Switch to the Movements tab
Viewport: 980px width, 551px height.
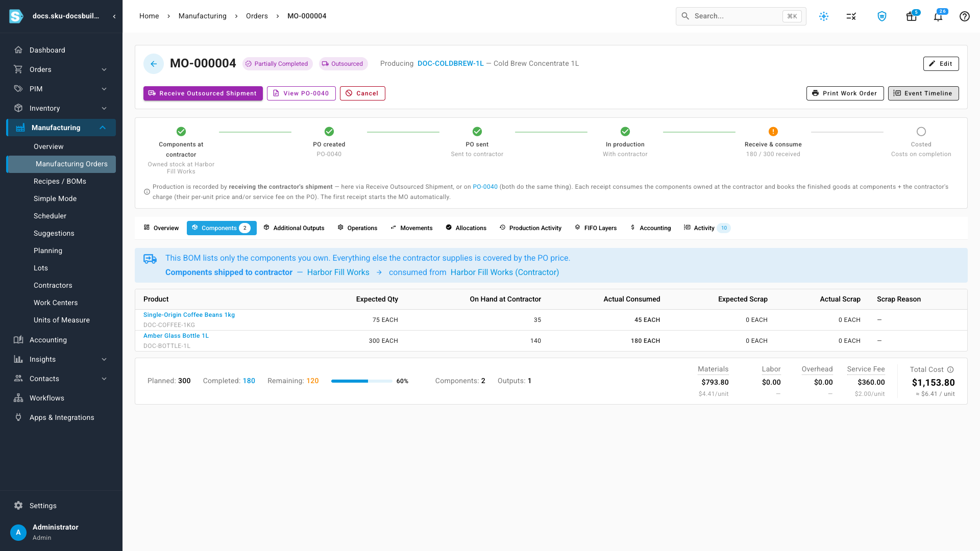click(x=411, y=228)
